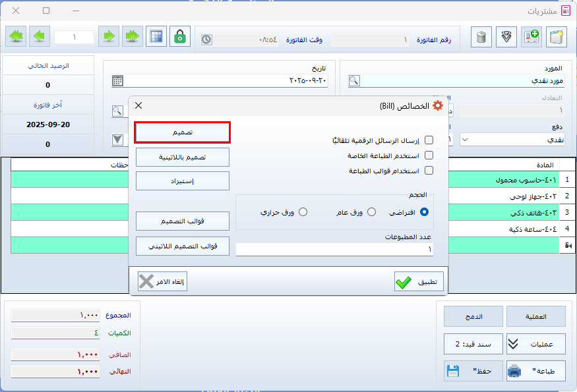Choose the 'ورق عام' radio option

coord(372,212)
